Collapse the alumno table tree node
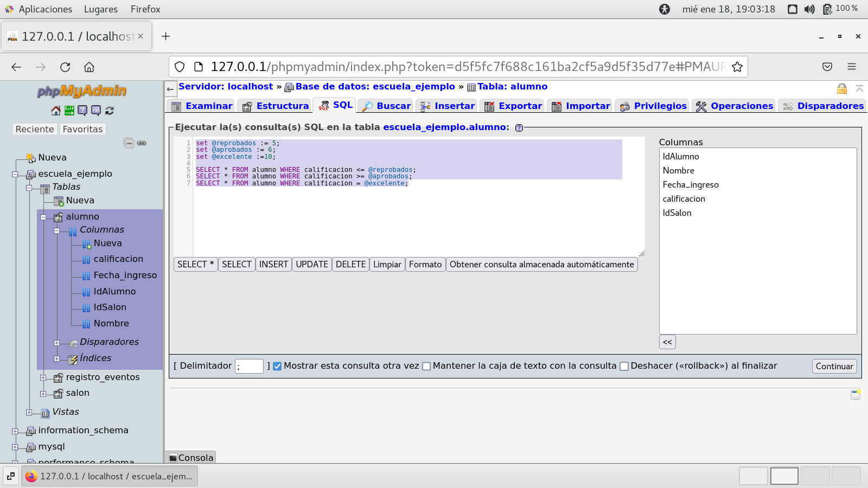The width and height of the screenshot is (868, 488). pos(43,217)
